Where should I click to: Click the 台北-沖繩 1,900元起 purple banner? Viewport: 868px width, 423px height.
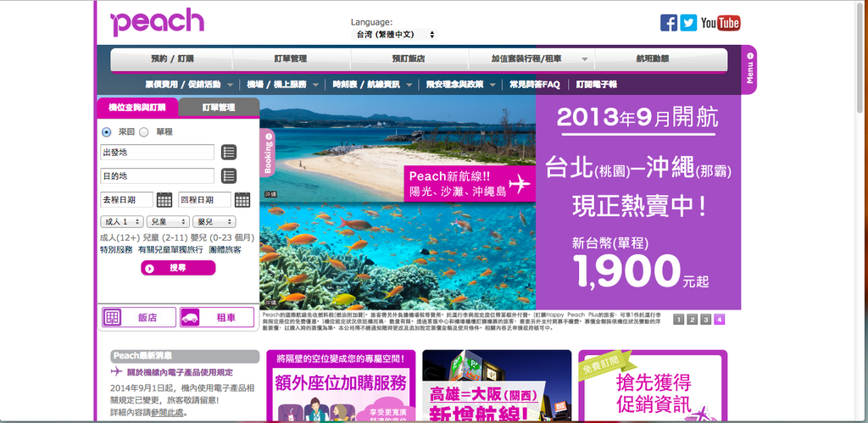pos(638,203)
